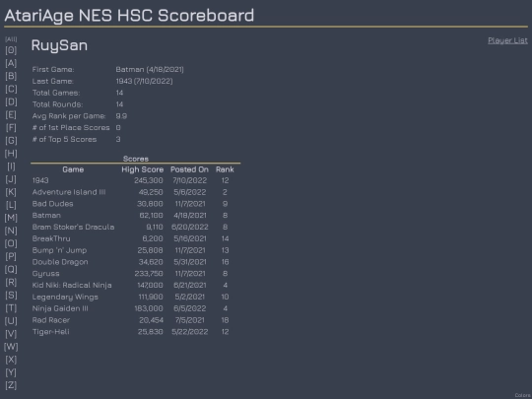Open the Bad Dudes game entry
Image resolution: width=532 pixels, height=399 pixels.
[52, 204]
